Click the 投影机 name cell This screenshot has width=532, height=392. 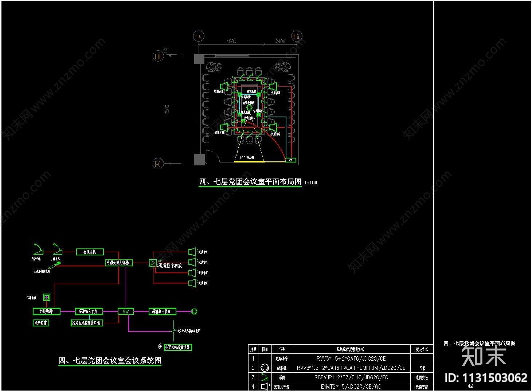point(282,368)
